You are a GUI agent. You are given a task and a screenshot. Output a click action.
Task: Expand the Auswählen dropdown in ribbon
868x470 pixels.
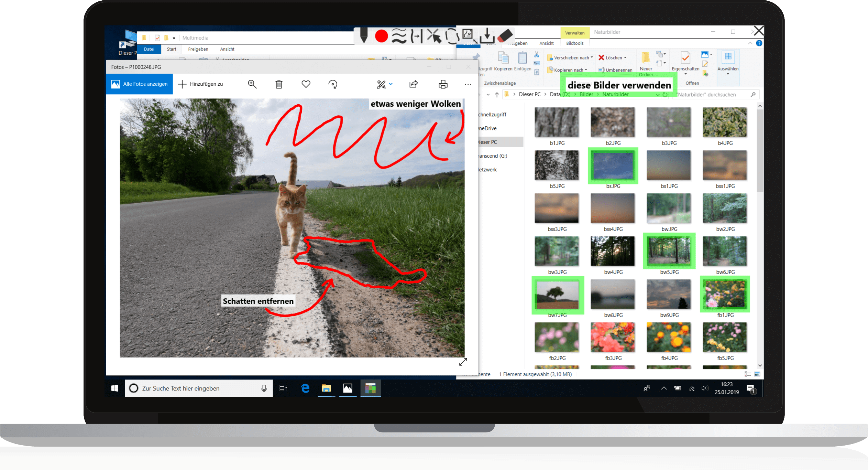tap(728, 74)
